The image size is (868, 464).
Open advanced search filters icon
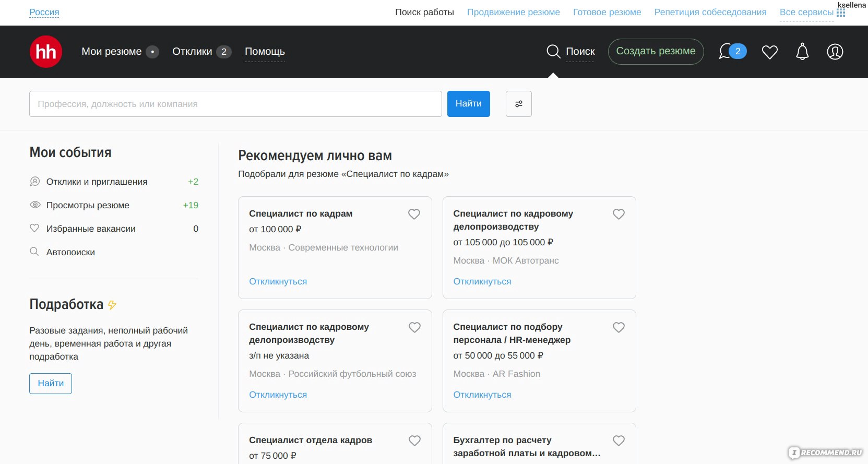coord(519,104)
